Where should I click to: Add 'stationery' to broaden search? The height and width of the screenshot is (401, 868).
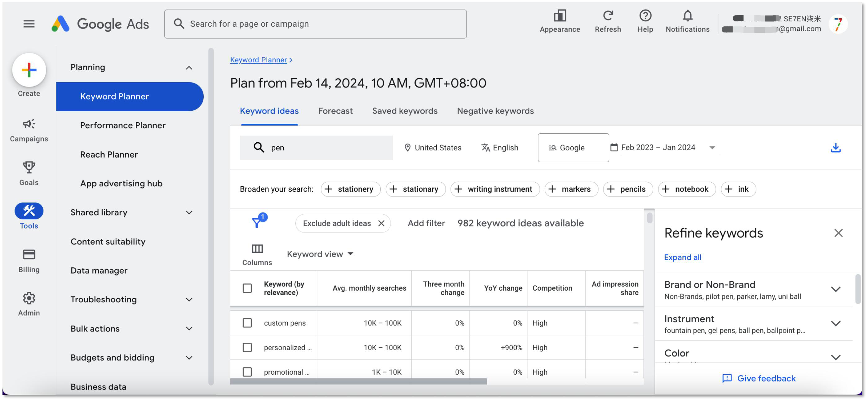point(350,189)
